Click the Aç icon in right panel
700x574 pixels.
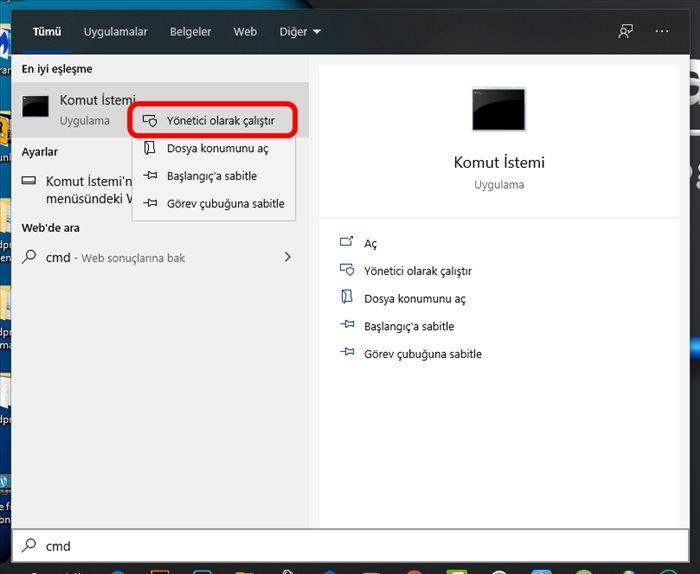347,243
